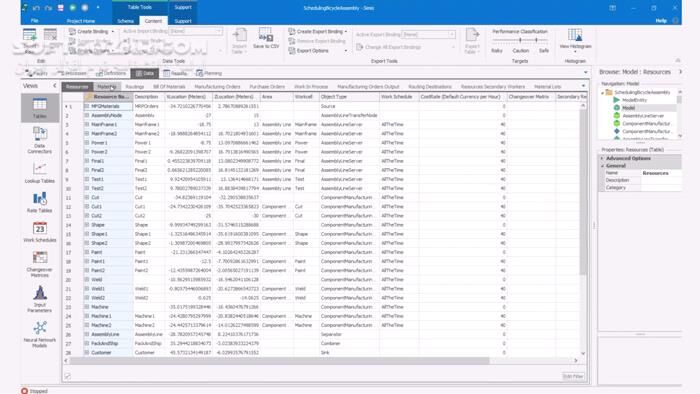Collapse SchedulingBicycleAssembly tree node
700x394 pixels.
(603, 92)
